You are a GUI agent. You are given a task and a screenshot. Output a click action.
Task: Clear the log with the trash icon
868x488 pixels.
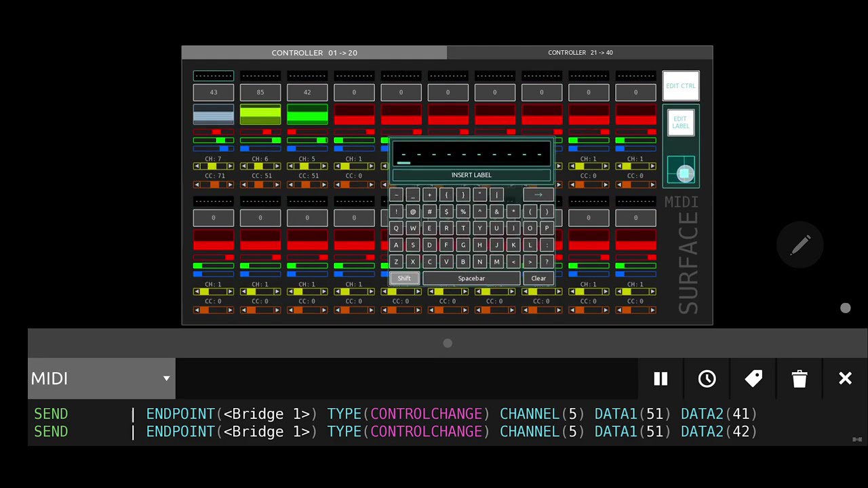point(800,379)
